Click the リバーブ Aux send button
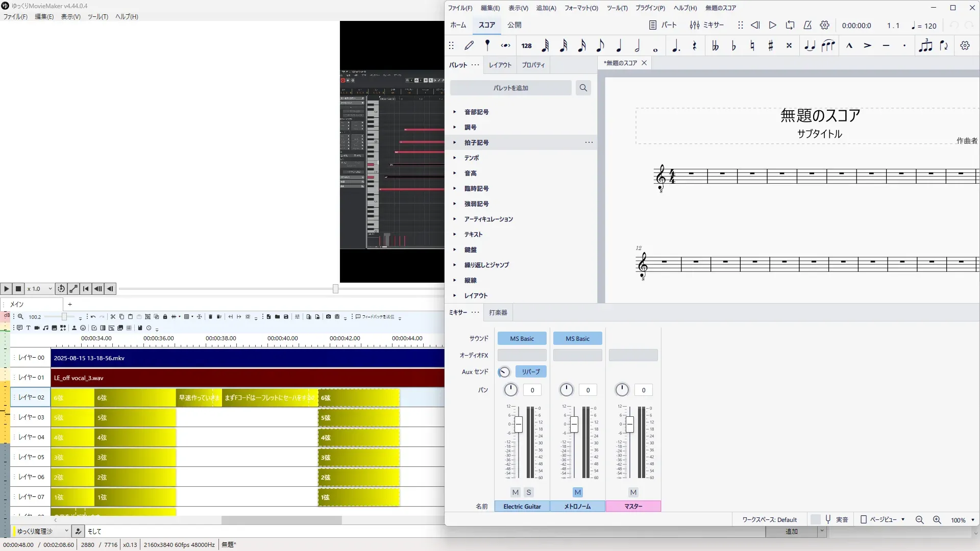Viewport: 980px width, 551px height. [531, 372]
